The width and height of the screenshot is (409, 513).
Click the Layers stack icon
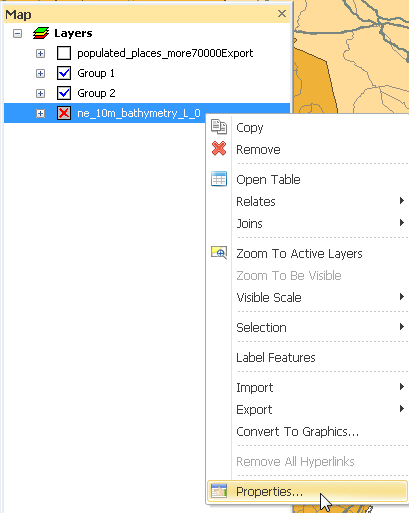pyautogui.click(x=41, y=33)
